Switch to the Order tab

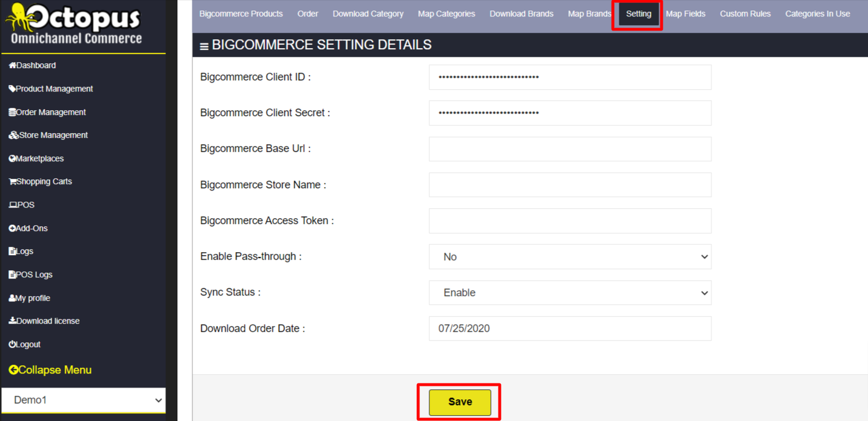click(308, 13)
